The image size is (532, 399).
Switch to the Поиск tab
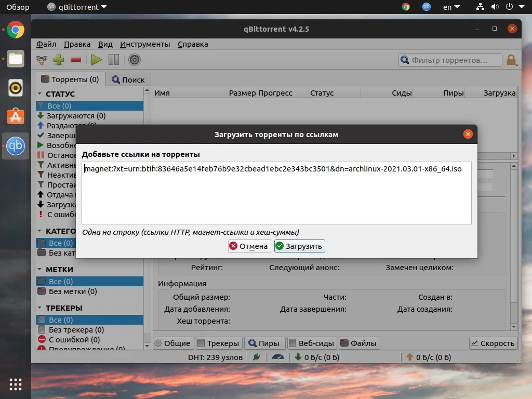[128, 79]
